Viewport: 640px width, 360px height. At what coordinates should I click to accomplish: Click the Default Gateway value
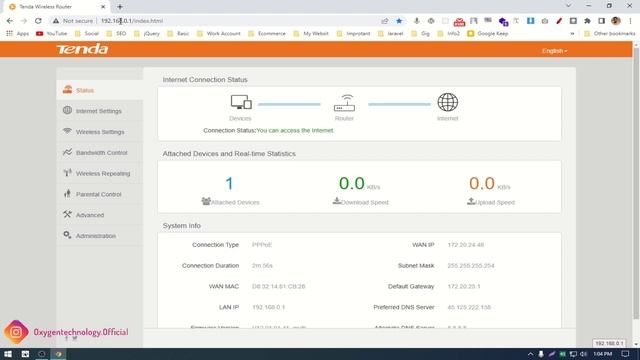click(464, 287)
